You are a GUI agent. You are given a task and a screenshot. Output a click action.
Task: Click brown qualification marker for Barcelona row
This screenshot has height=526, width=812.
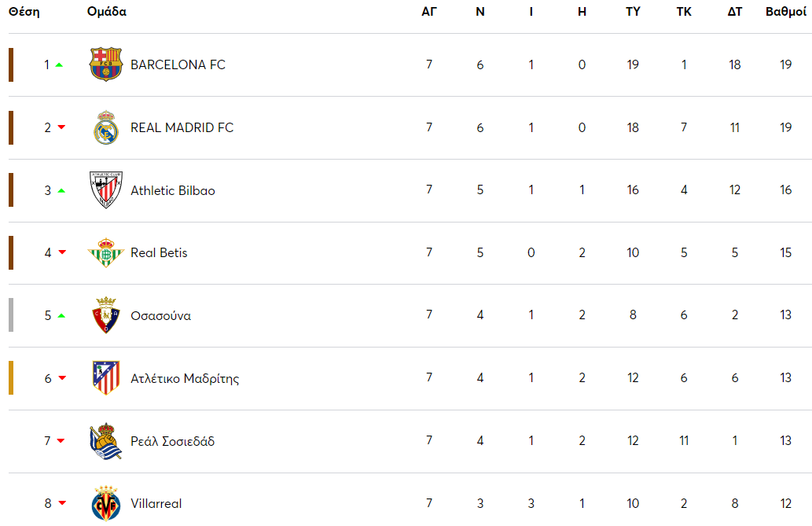[x=11, y=64]
